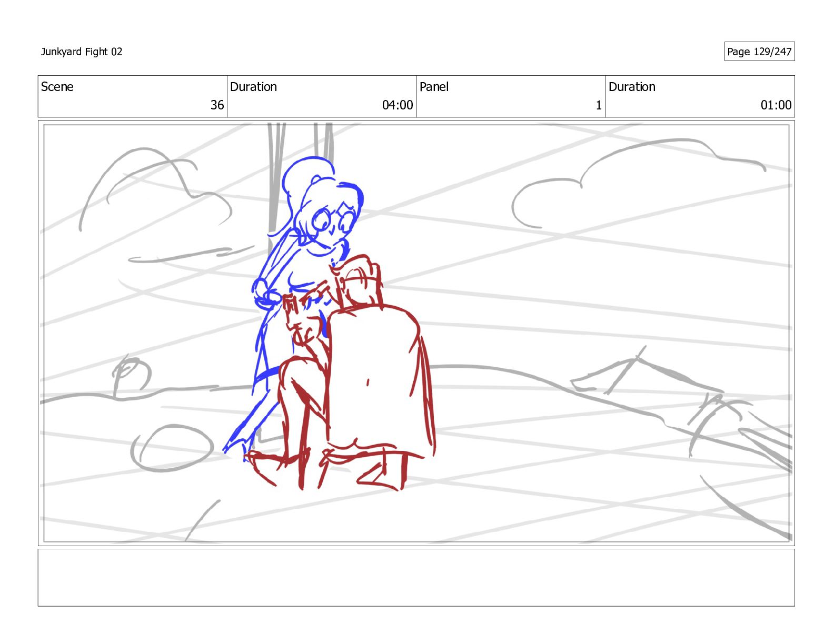Click the scene duration value '04:00'
This screenshot has height=644, width=834.
point(398,105)
